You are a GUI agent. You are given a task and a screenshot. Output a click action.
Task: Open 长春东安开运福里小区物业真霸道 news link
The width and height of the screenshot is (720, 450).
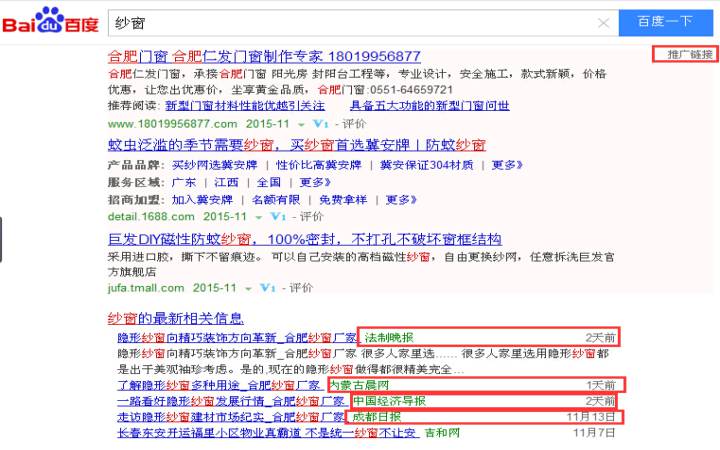pos(267,433)
